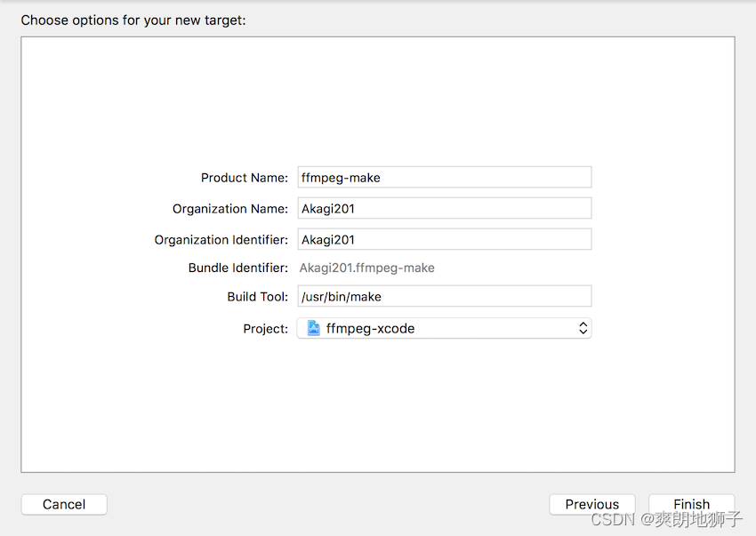
Task: Click the Bundle Identifier value Akagi201.ffmpeg-make
Action: click(367, 268)
